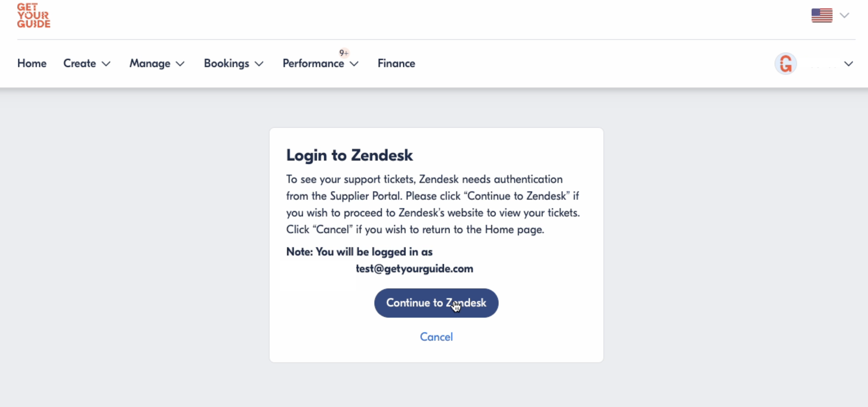This screenshot has width=868, height=407.
Task: Click the 9+ notification badge
Action: 344,53
